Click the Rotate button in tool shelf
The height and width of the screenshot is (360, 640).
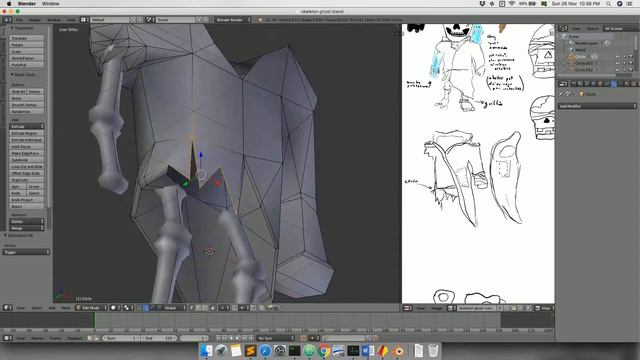coord(27,45)
